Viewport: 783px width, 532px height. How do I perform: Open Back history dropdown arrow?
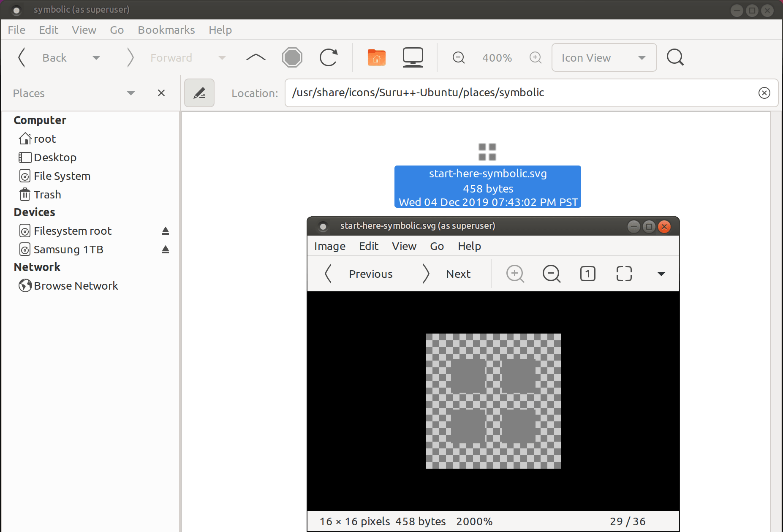tap(96, 57)
